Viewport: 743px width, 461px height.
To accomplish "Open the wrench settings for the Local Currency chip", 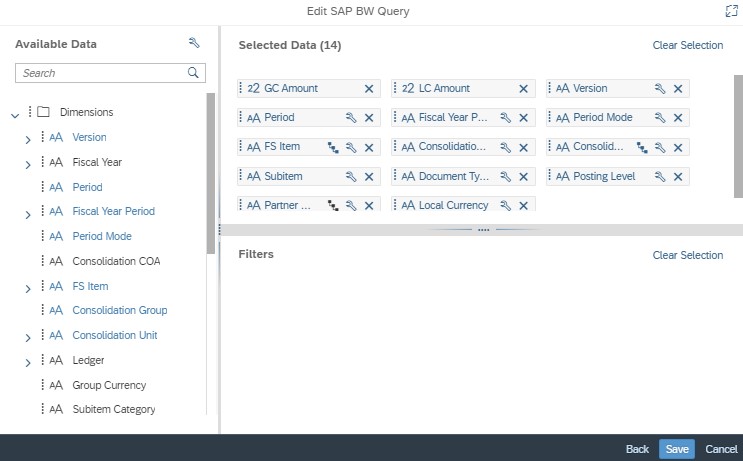I will 506,205.
